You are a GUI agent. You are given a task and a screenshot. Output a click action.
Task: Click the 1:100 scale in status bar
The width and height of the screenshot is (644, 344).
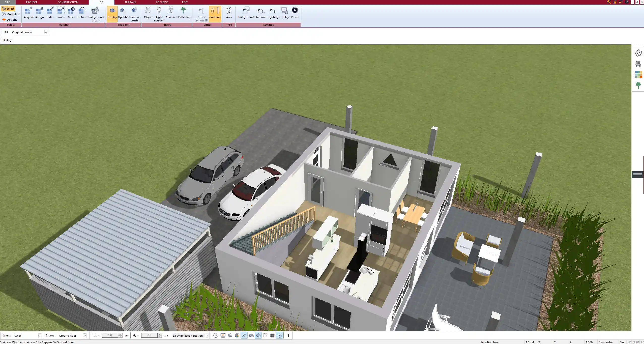tap(589, 342)
